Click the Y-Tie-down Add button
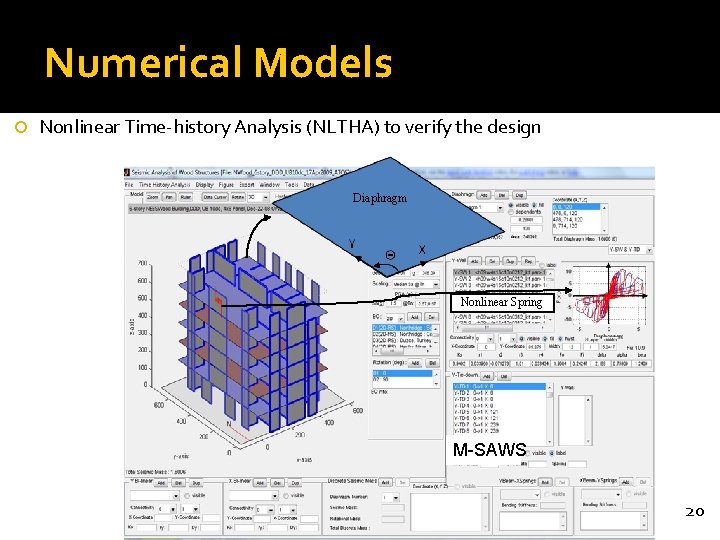720x540 pixels. [x=487, y=377]
